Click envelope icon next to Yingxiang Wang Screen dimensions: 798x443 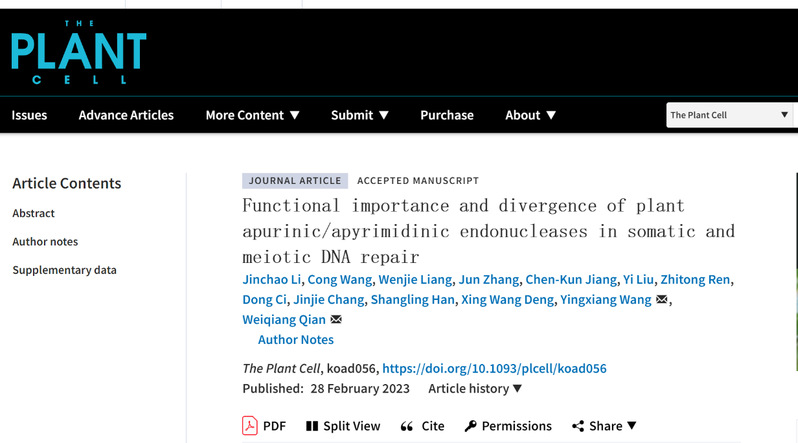click(x=661, y=300)
